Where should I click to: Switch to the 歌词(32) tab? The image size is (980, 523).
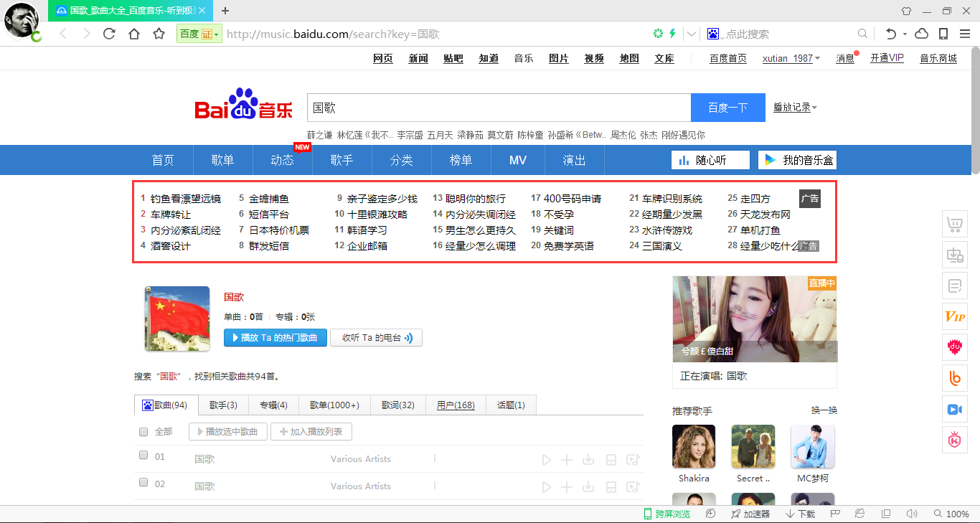click(x=398, y=405)
